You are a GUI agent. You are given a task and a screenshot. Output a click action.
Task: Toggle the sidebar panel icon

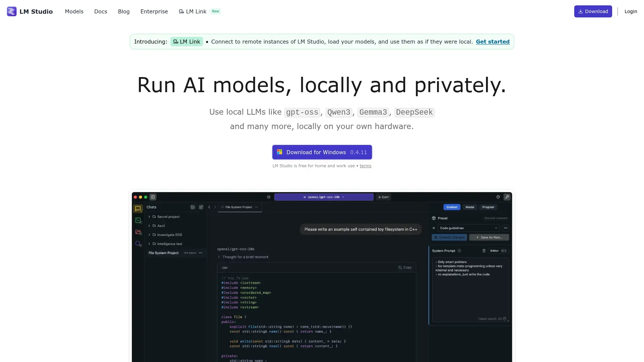(x=153, y=197)
